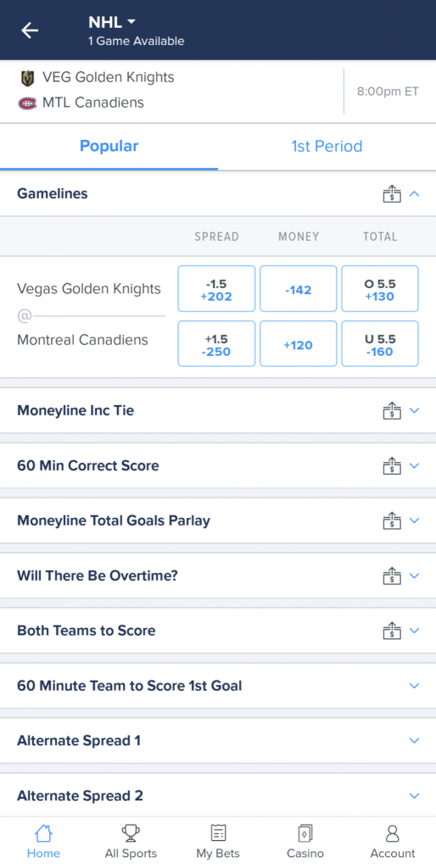Open the Account profile icon
436x868 pixels.
(x=392, y=833)
